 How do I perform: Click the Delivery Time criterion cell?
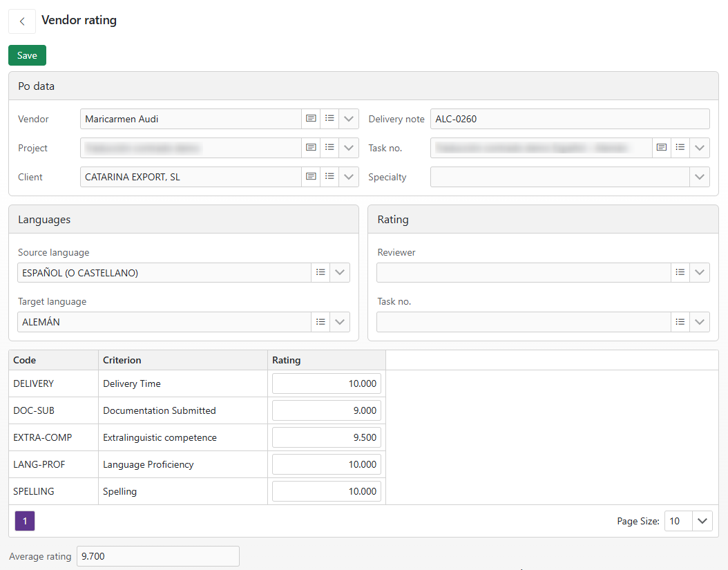click(x=183, y=383)
